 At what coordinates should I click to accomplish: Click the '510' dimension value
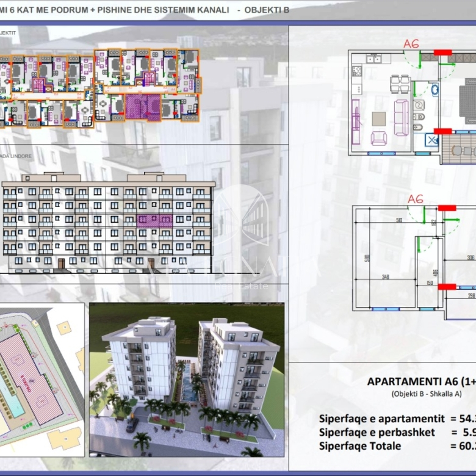[x=399, y=220]
